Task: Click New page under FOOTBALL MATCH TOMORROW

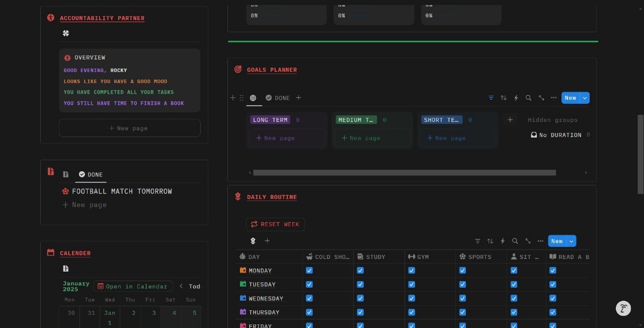Action: pos(85,205)
